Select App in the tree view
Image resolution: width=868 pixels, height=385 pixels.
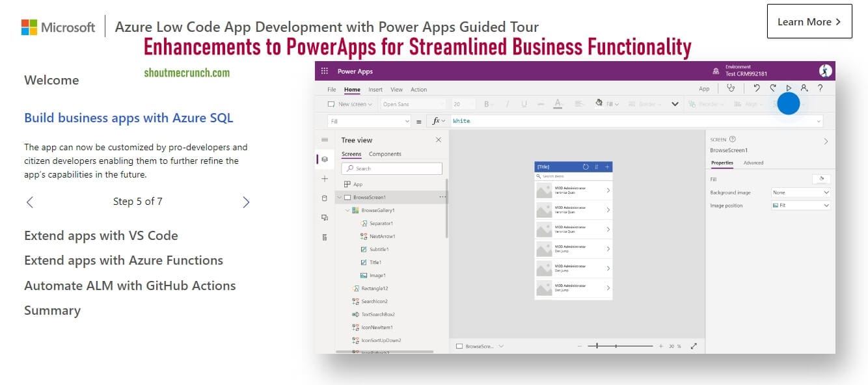click(x=358, y=184)
